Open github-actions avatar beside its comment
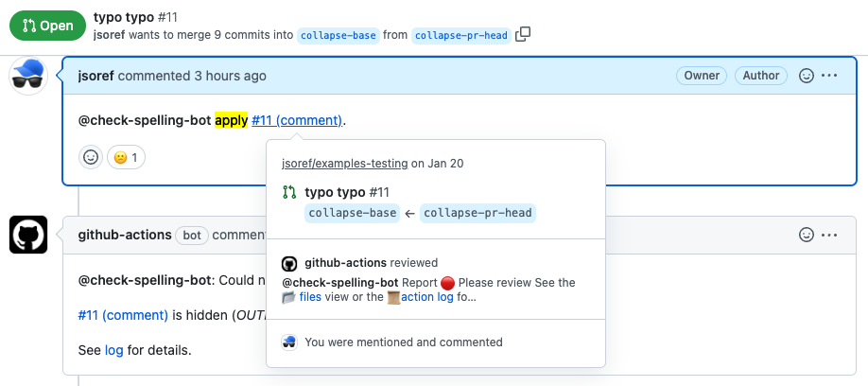This screenshot has height=386, width=868. [x=28, y=235]
